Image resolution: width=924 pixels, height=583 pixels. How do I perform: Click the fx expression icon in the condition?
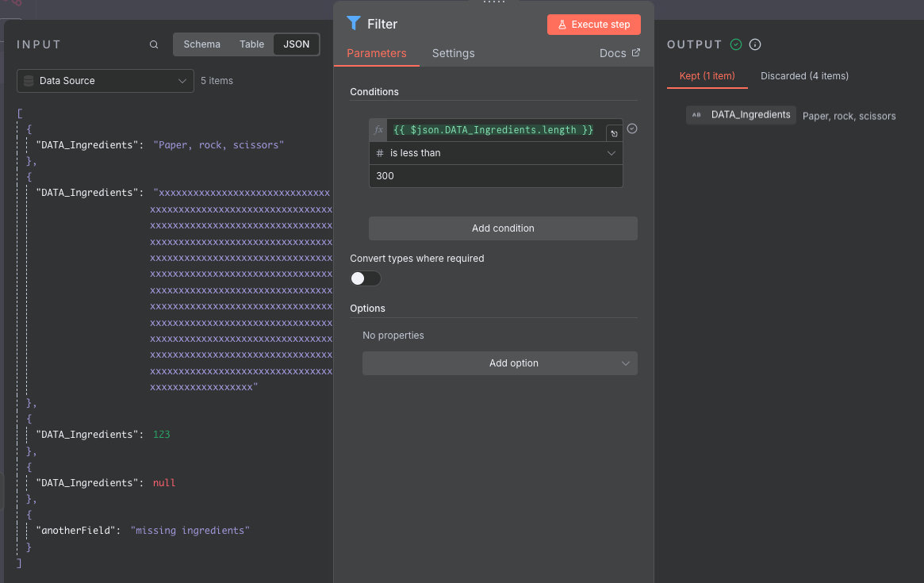(378, 130)
